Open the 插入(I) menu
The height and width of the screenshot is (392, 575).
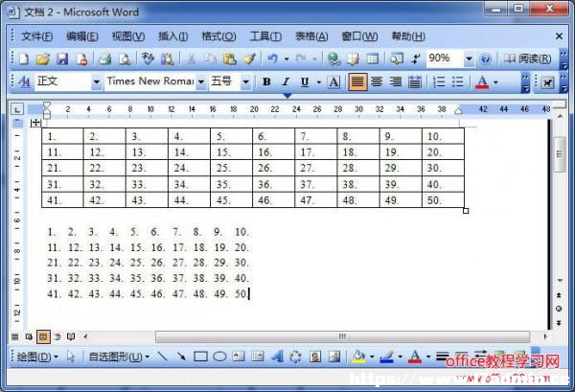coord(173,36)
